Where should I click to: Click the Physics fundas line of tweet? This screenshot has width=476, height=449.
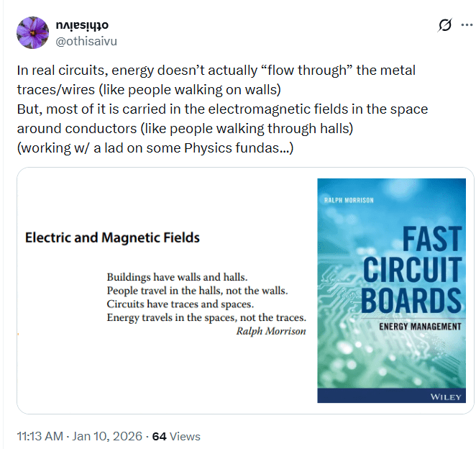155,148
